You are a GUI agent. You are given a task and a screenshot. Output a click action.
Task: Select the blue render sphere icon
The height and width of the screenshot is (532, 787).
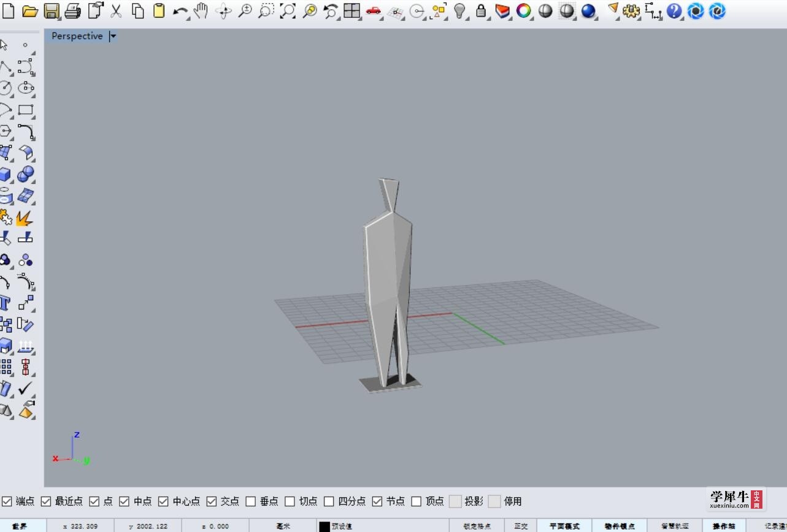(x=588, y=11)
